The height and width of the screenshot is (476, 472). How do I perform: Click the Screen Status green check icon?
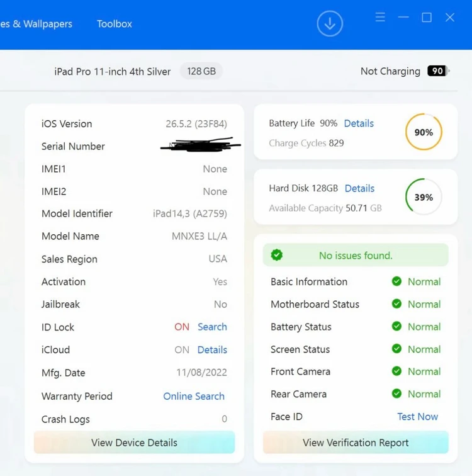396,349
